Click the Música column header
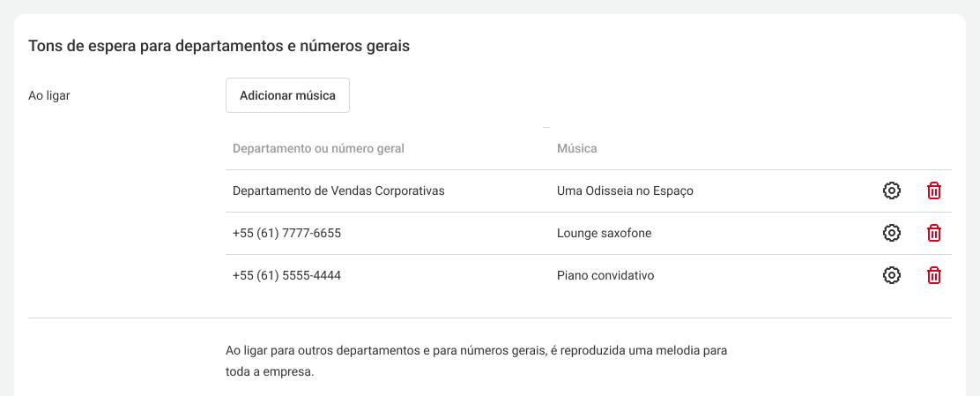Image resolution: width=980 pixels, height=396 pixels. click(576, 148)
